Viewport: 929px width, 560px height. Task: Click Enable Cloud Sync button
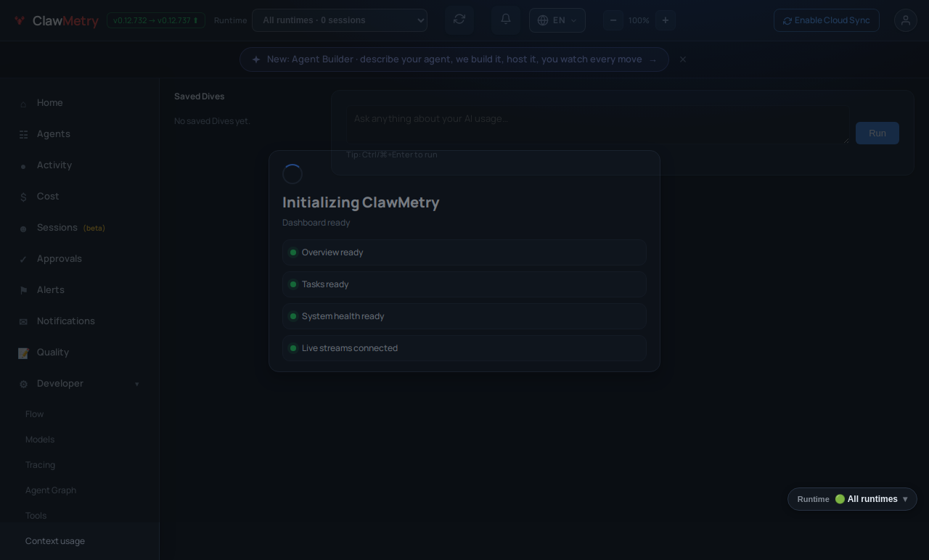point(827,20)
